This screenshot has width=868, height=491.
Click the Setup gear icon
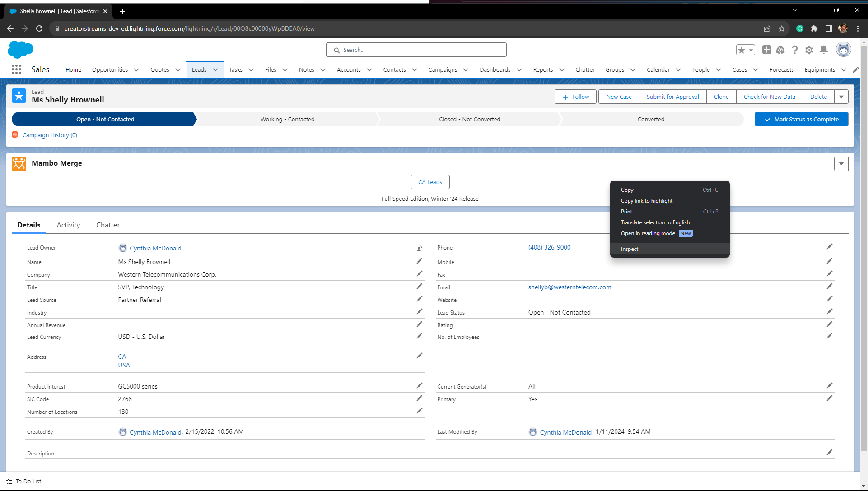click(809, 50)
